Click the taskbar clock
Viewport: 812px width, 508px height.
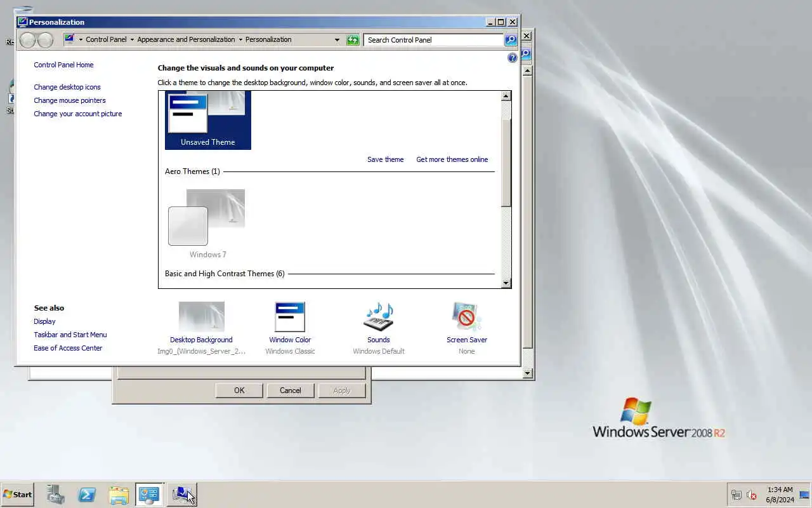tap(780, 495)
